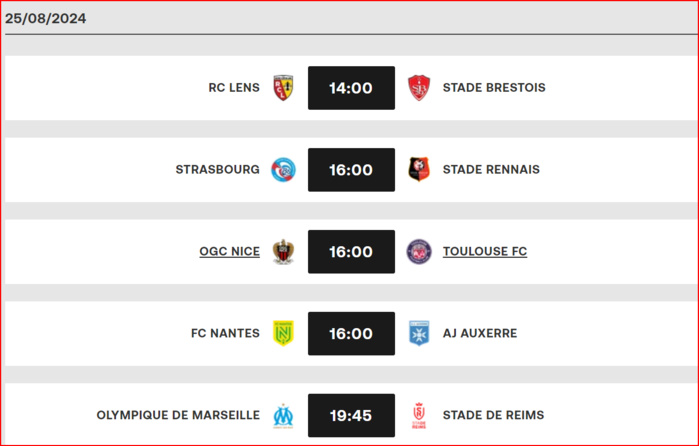Select the Strasbourg club logo
Viewport: 699px width, 446px height.
point(283,169)
